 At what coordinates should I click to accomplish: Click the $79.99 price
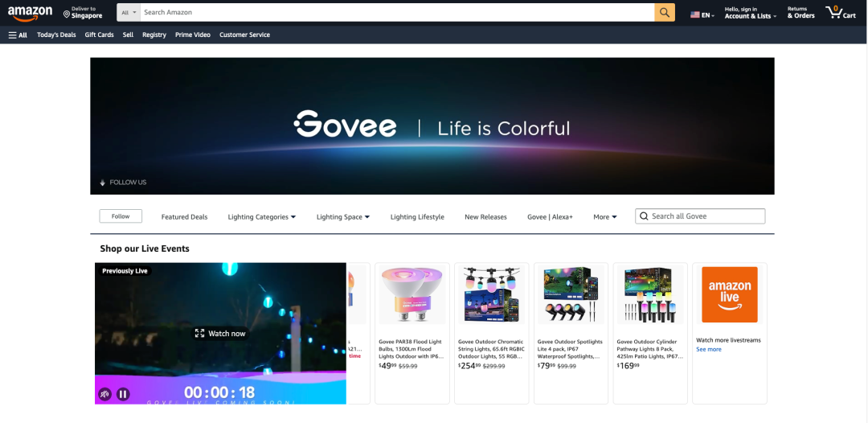click(x=547, y=366)
